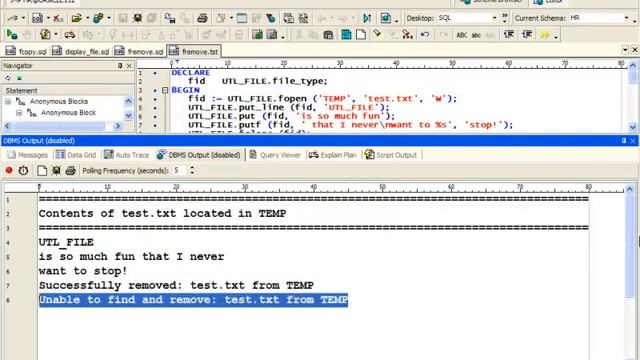Click 'Successfully removed: test.txt from TEMP' line

click(x=176, y=285)
